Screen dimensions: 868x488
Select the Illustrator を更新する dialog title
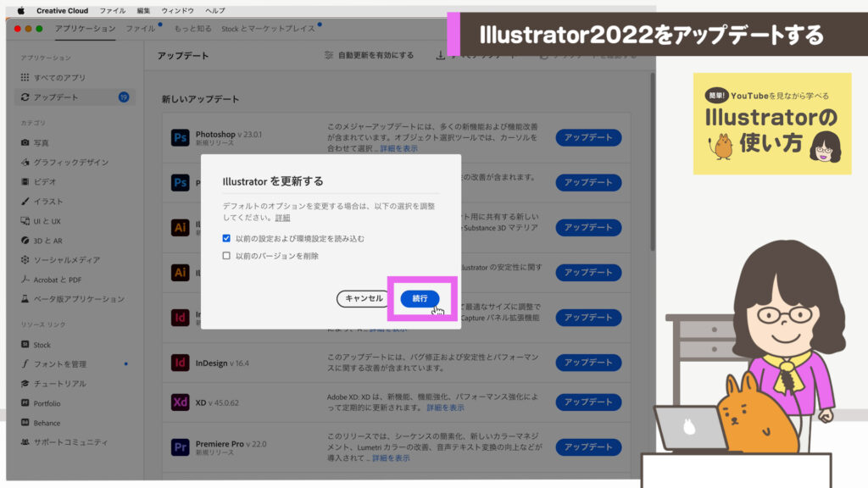point(273,181)
